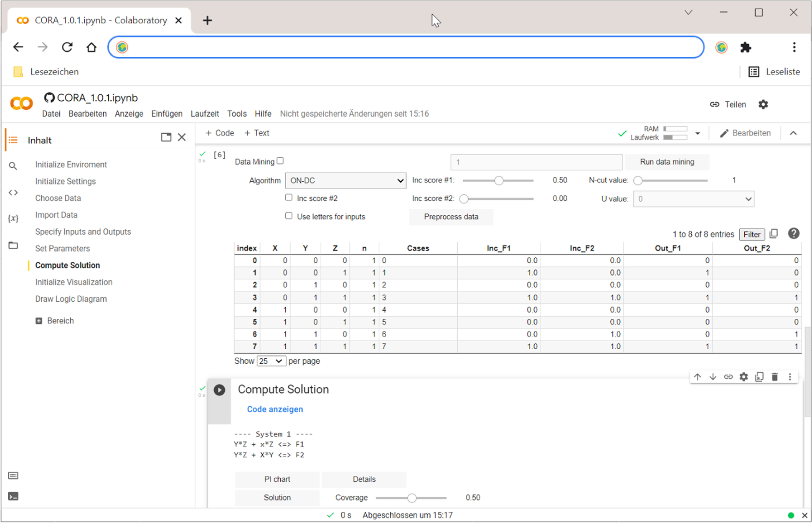812x523 pixels.
Task: Open the Einfügen menu
Action: point(167,114)
